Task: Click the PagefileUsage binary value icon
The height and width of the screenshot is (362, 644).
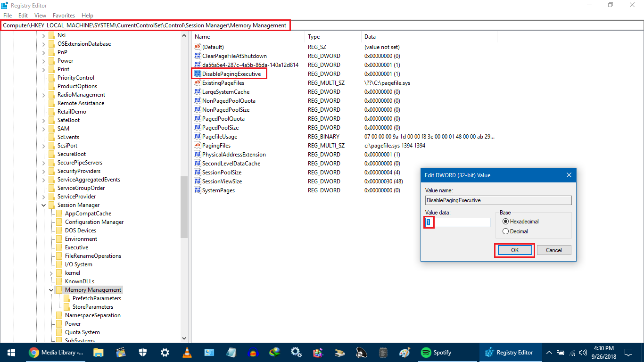Action: pyautogui.click(x=198, y=137)
